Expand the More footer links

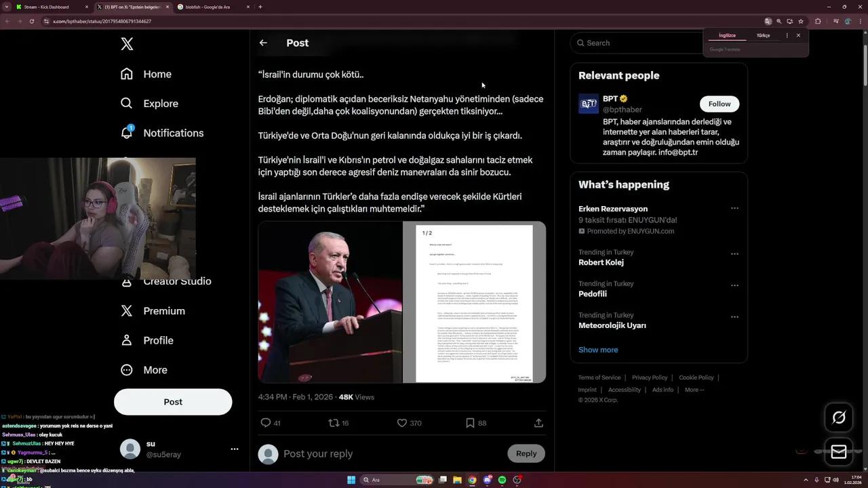coord(694,390)
